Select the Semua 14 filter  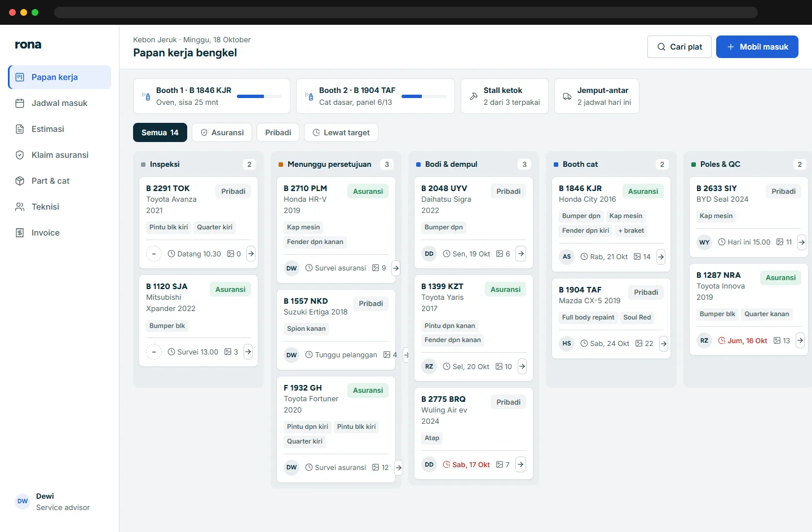coord(160,132)
